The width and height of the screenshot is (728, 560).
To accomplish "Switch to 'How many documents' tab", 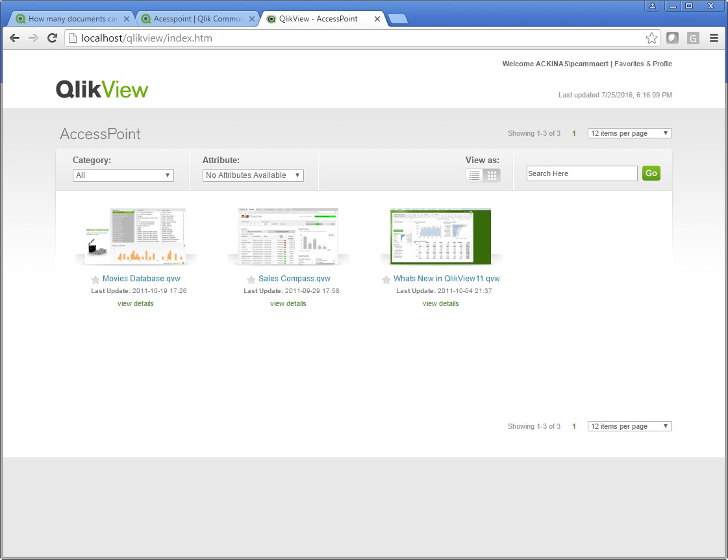I will (73, 19).
